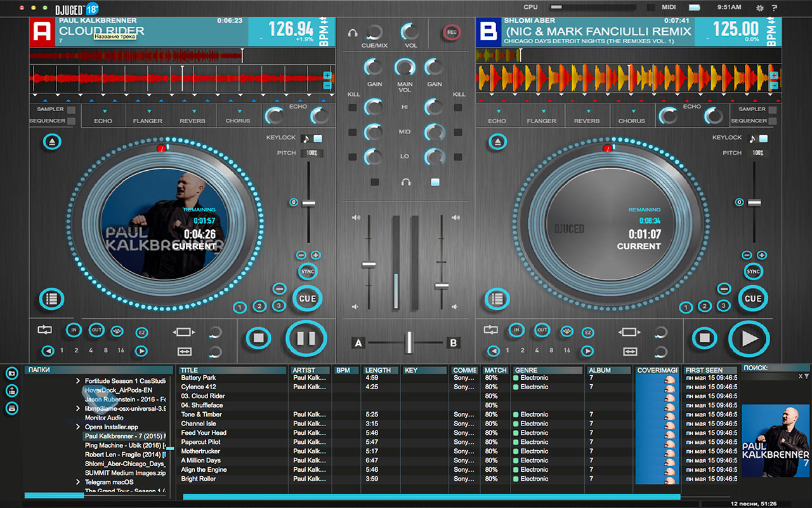Image resolution: width=812 pixels, height=508 pixels.
Task: Toggle HI kill for deck A
Action: [x=353, y=107]
